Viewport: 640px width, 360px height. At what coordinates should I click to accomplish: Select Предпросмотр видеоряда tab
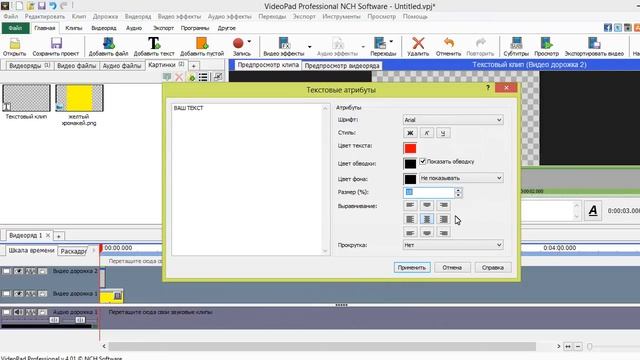(x=342, y=66)
